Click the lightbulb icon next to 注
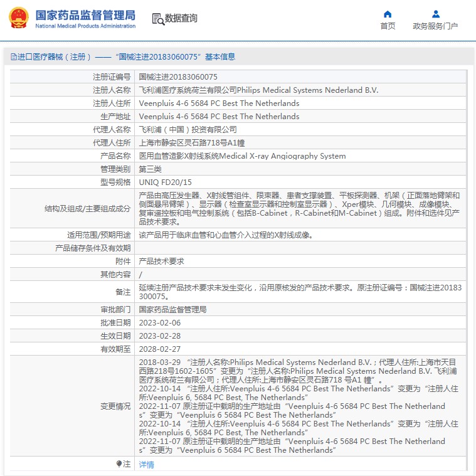Viewport: 476px width, 476px height. point(119,463)
